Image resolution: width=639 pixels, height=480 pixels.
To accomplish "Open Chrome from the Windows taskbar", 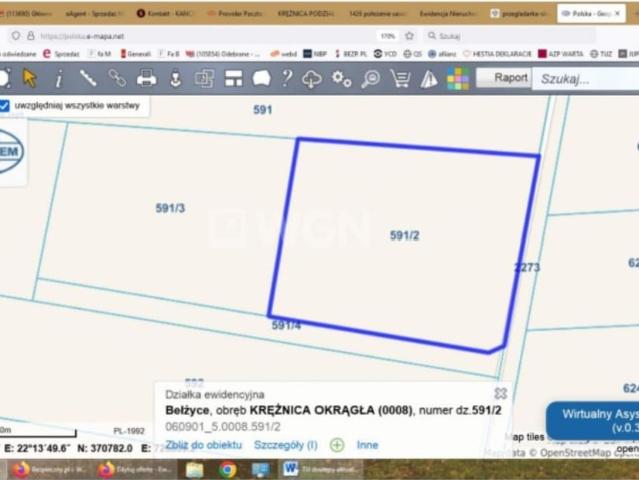I will pyautogui.click(x=228, y=468).
